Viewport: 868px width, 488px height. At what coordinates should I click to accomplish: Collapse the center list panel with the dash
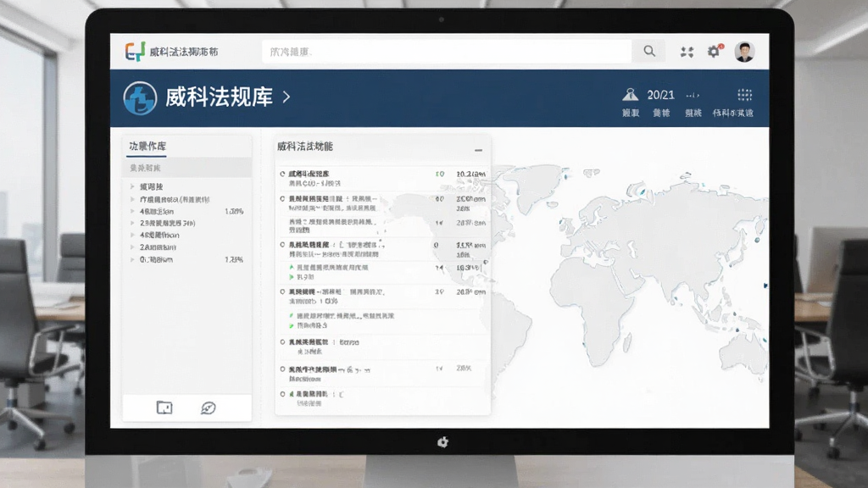point(478,150)
